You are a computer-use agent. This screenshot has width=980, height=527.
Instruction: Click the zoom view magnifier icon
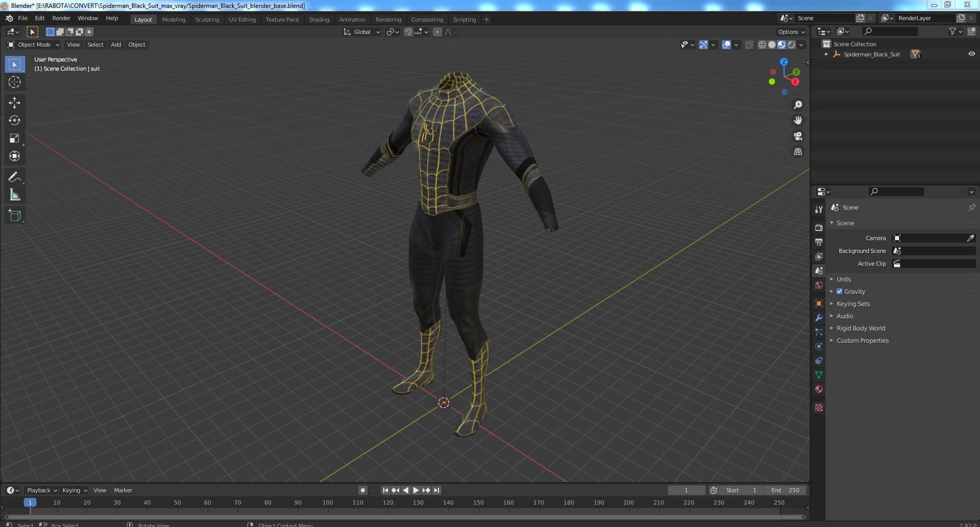point(798,105)
